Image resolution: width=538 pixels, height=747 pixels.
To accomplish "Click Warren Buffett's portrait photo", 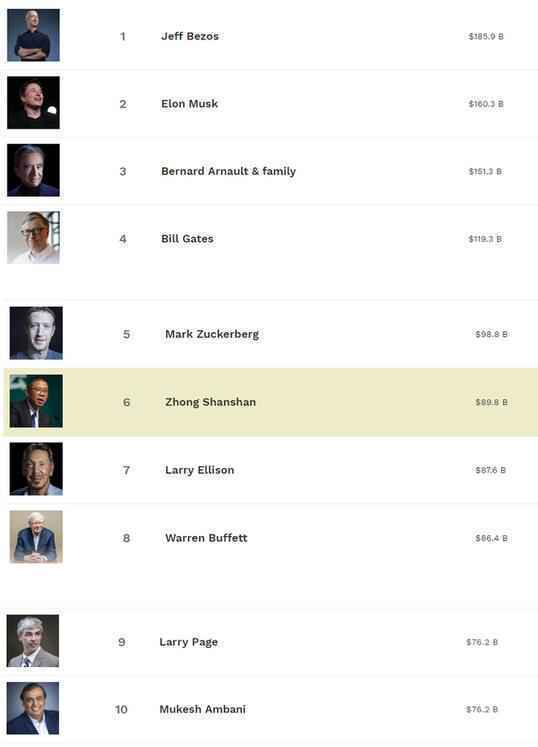I will (36, 537).
